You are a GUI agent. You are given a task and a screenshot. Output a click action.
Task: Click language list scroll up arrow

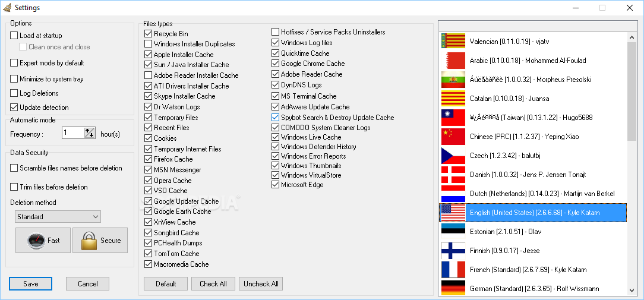pyautogui.click(x=632, y=37)
